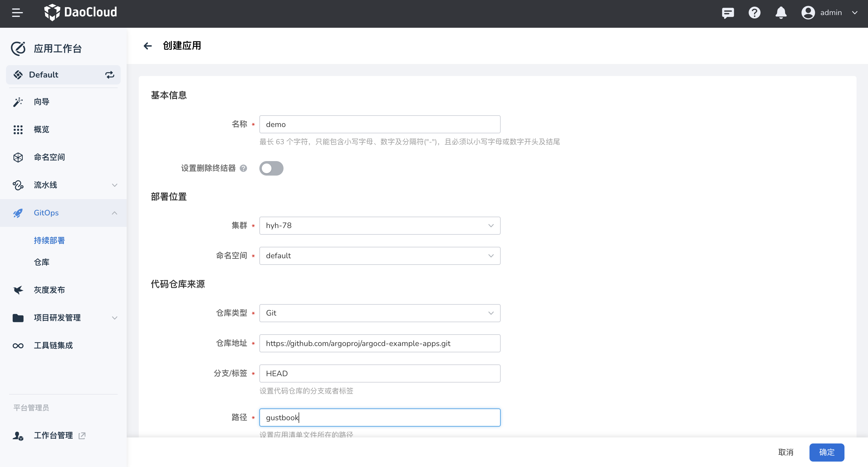Open the help question mark icon
The image size is (868, 467).
tap(754, 13)
